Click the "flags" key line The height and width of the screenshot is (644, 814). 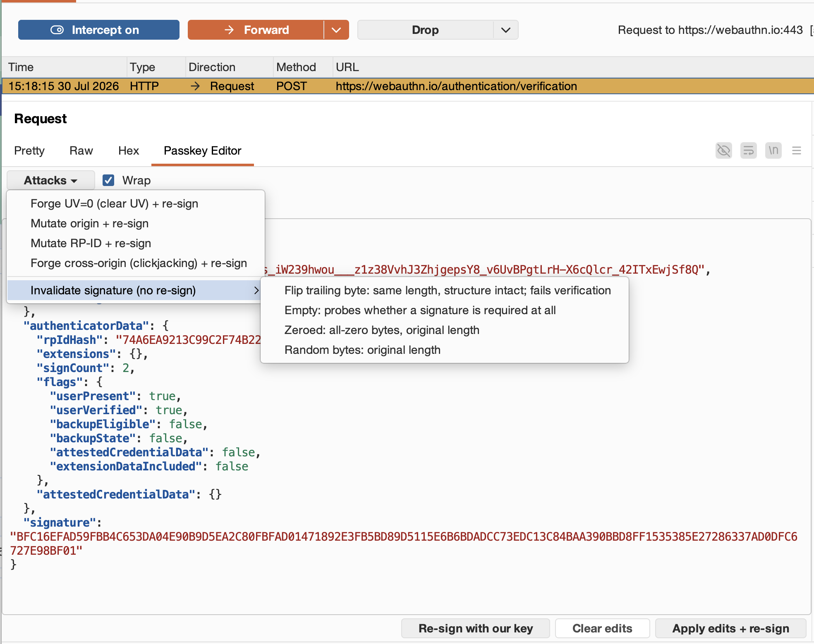click(69, 382)
